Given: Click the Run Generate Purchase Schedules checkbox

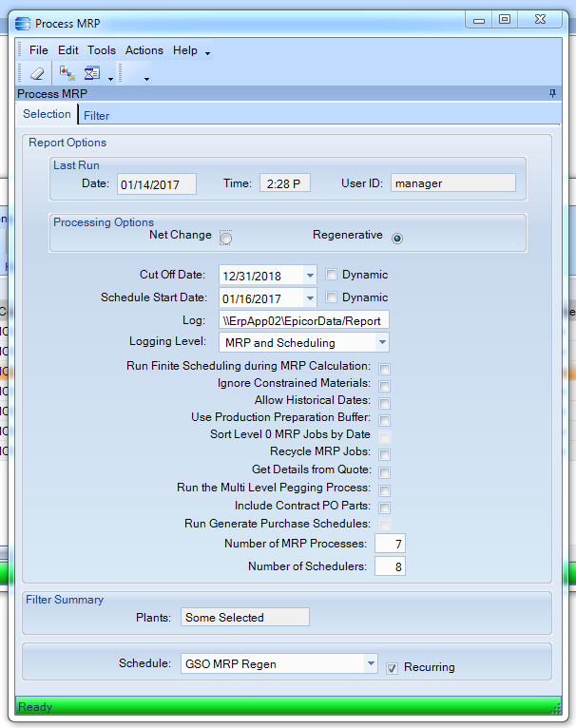Looking at the screenshot, I should pos(384,526).
